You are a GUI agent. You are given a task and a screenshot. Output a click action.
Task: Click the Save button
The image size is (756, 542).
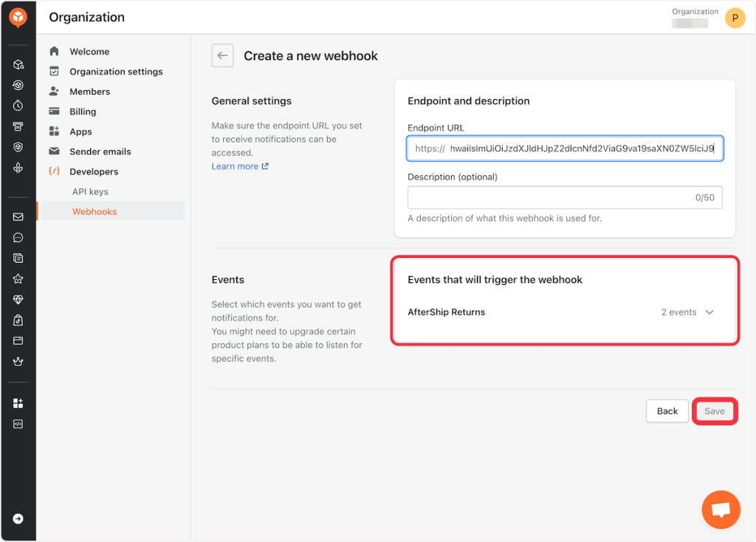tap(714, 411)
